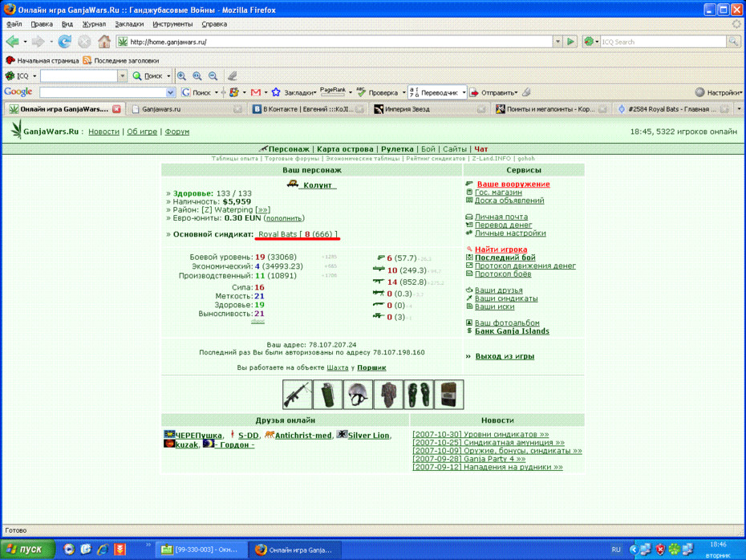Open the tab list dropdown arrow
This screenshot has width=746, height=560.
(739, 109)
